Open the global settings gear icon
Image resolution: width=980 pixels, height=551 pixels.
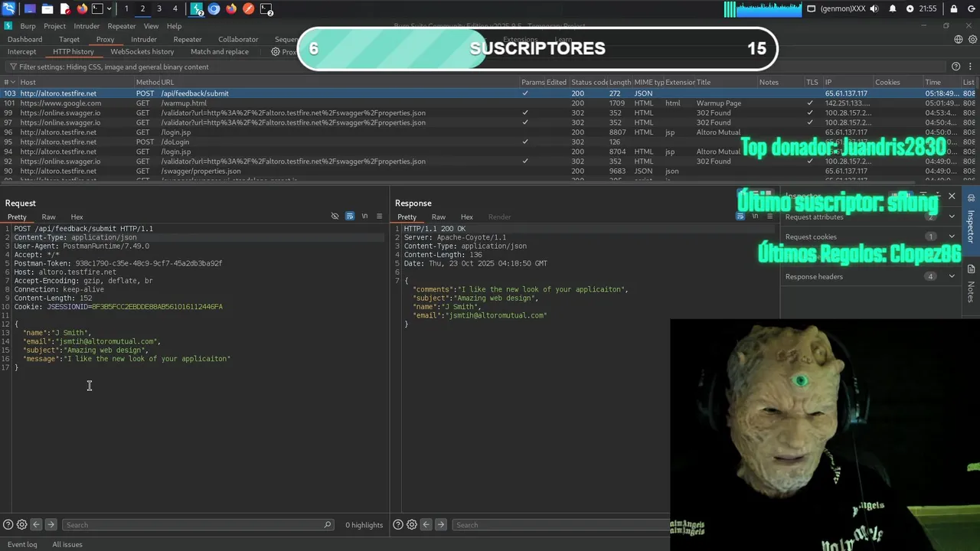point(971,39)
